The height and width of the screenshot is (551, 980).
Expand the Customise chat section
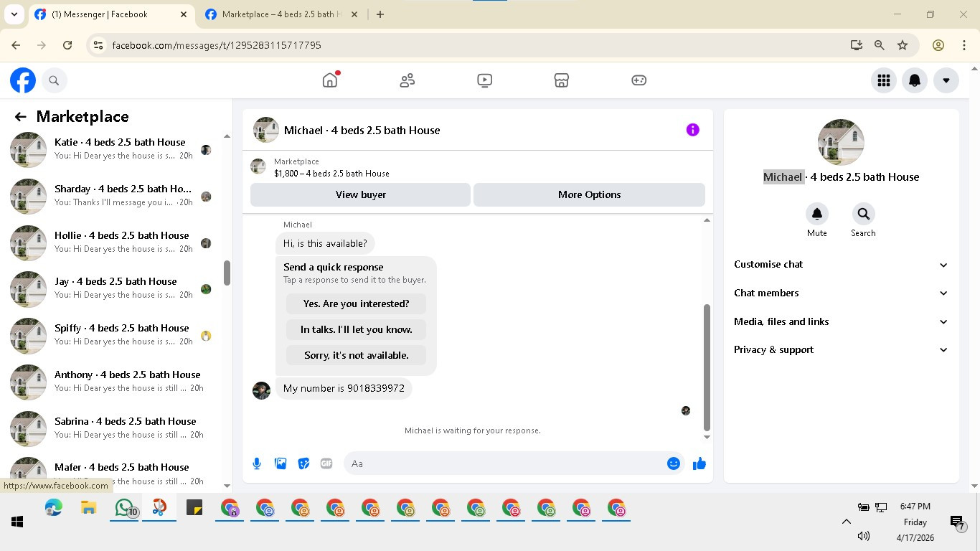click(841, 264)
